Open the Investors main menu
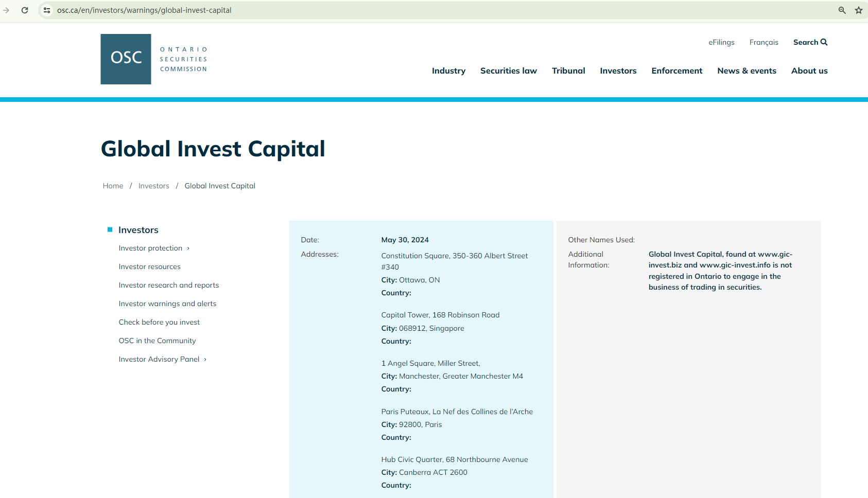This screenshot has height=498, width=868. pos(618,71)
